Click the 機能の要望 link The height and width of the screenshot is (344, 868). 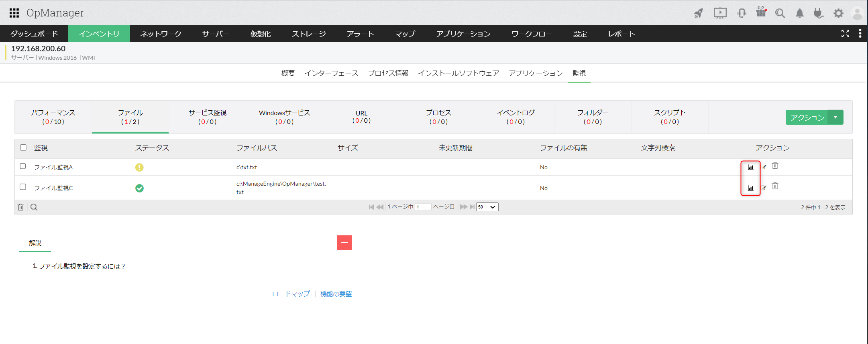click(x=336, y=294)
